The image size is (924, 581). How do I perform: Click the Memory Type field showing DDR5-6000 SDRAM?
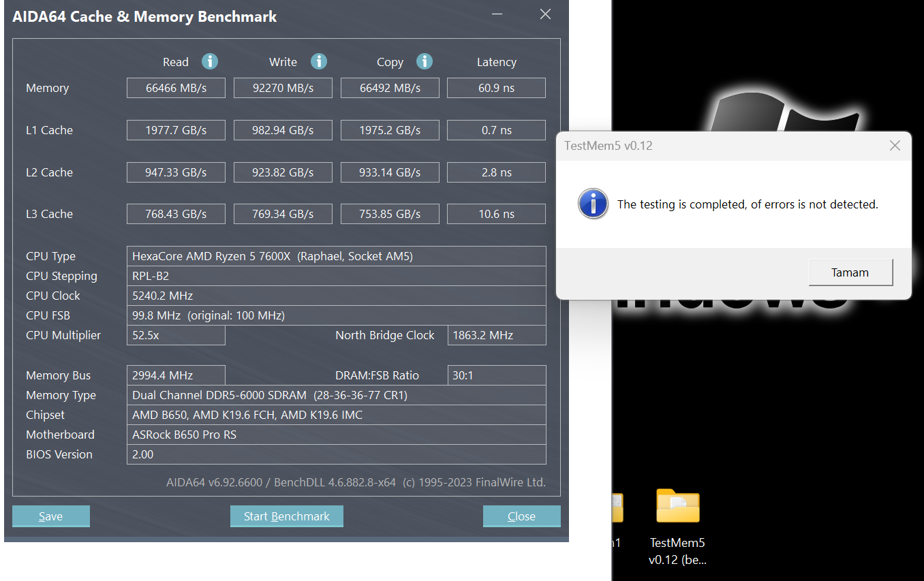337,395
